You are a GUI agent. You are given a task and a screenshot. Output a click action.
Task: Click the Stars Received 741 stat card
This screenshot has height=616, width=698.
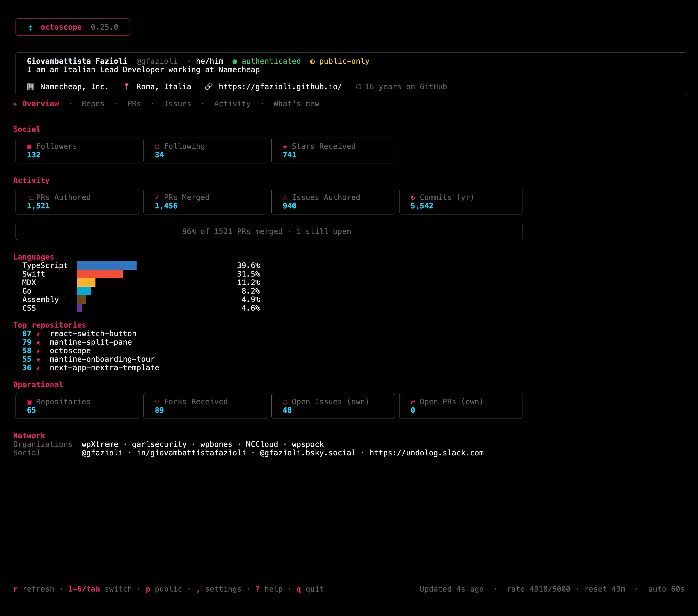(x=333, y=151)
